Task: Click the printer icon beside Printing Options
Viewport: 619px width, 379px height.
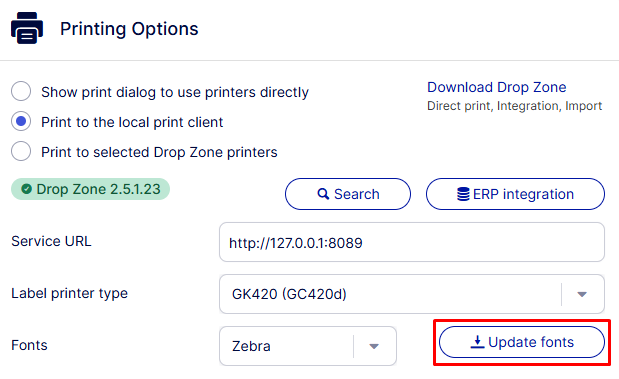Action: coord(27,28)
